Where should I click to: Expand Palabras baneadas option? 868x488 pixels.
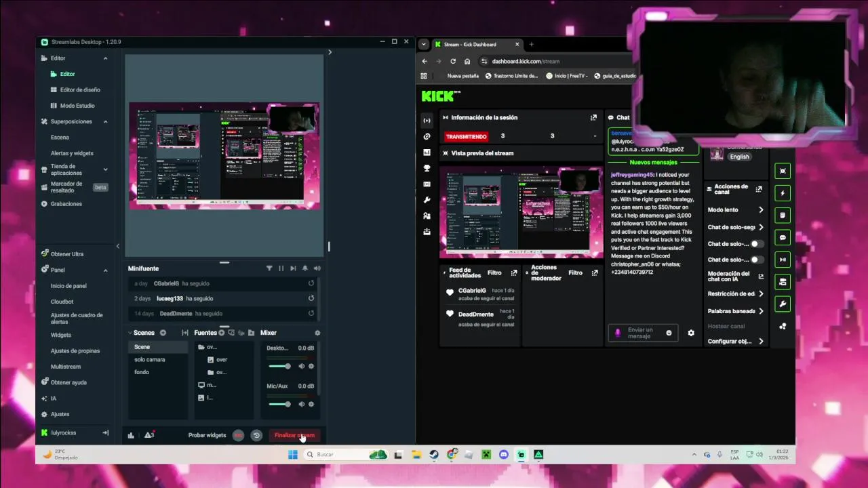coord(761,311)
